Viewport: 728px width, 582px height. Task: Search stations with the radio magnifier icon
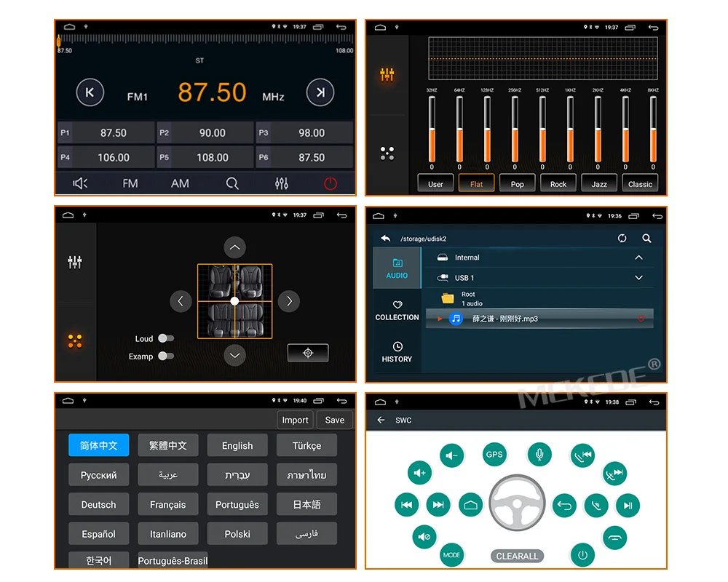(x=232, y=183)
